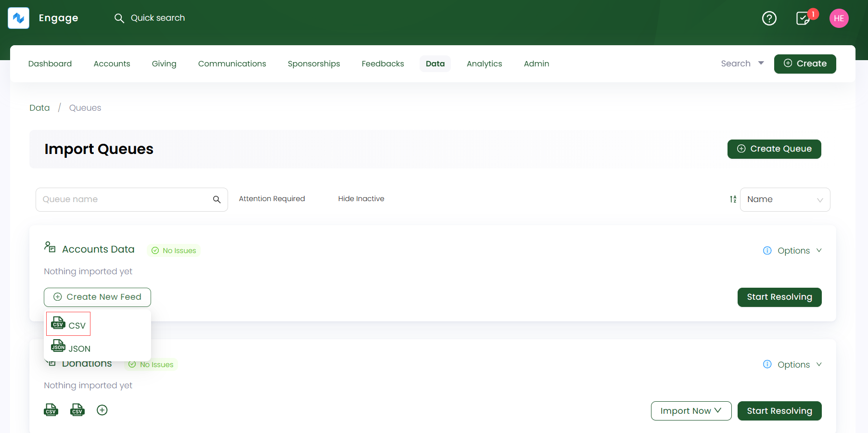868x433 pixels.
Task: Click the Queues breadcrumb
Action: click(85, 108)
